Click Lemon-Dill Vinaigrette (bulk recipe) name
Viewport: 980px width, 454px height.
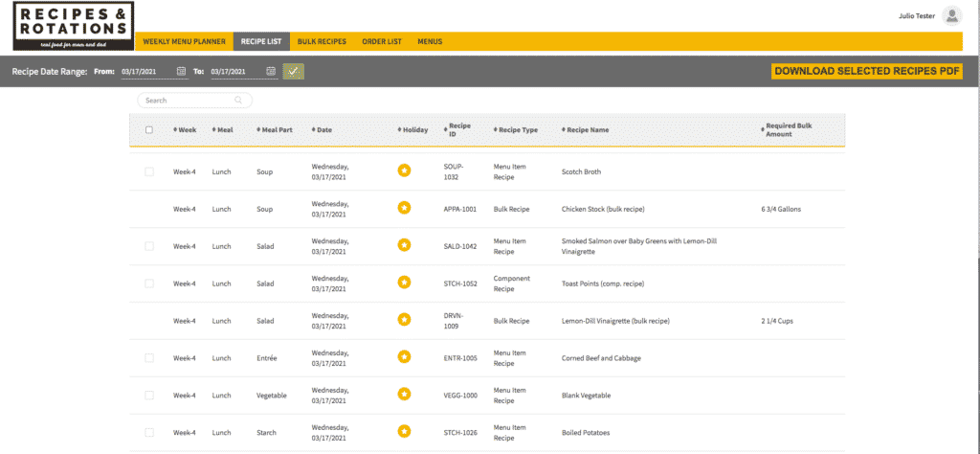click(615, 321)
